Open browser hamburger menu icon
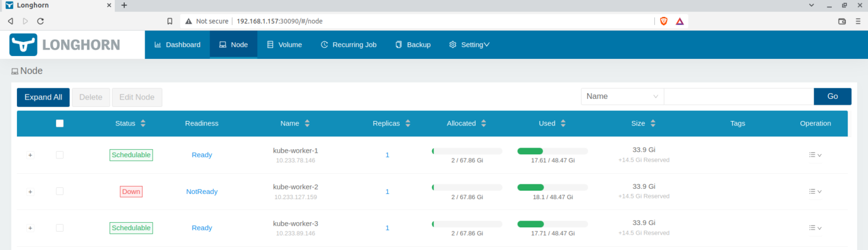Screen dimensions: 868x250 click(858, 21)
